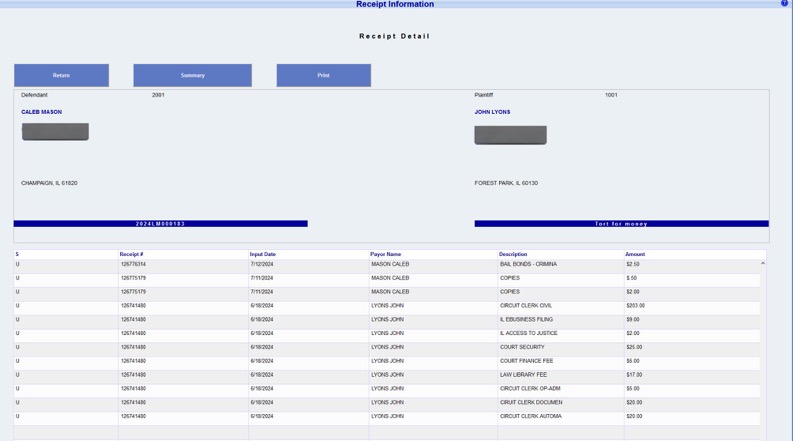Click the 'FOREST PARK, IL 60130' address text
The width and height of the screenshot is (793, 441).
coord(506,183)
